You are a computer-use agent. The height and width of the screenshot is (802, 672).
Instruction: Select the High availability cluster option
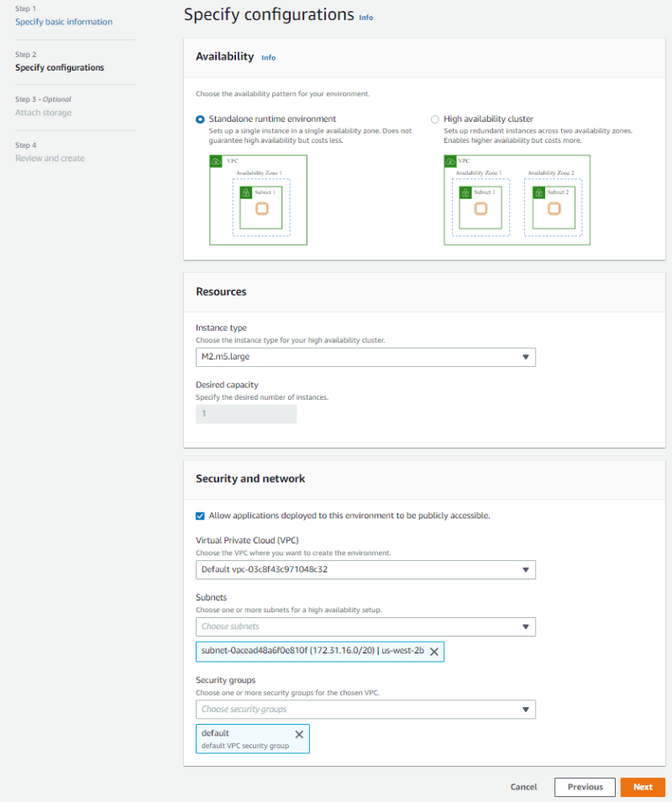point(435,118)
